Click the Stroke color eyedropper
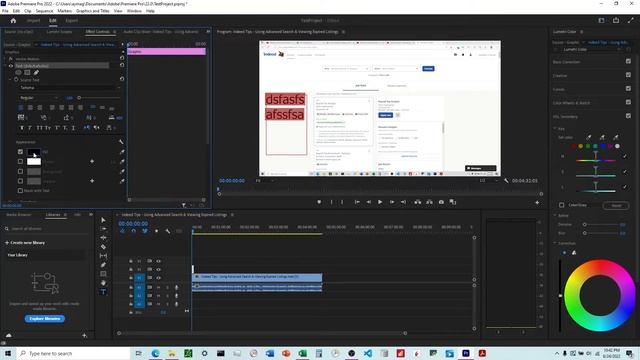Screen dimensions: 640x360 point(122,162)
